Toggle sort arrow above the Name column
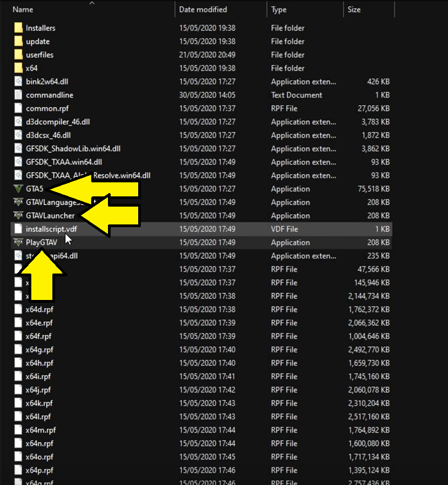 coord(92,3)
